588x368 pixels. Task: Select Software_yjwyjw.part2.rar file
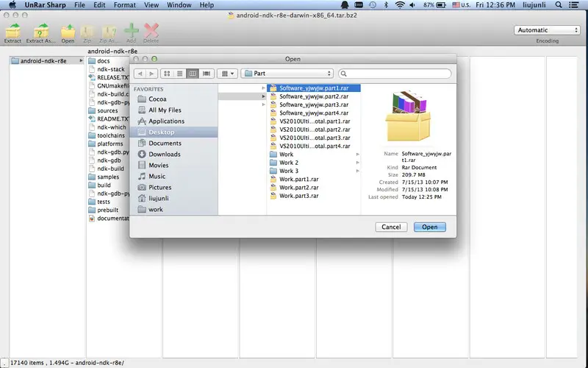pos(314,96)
